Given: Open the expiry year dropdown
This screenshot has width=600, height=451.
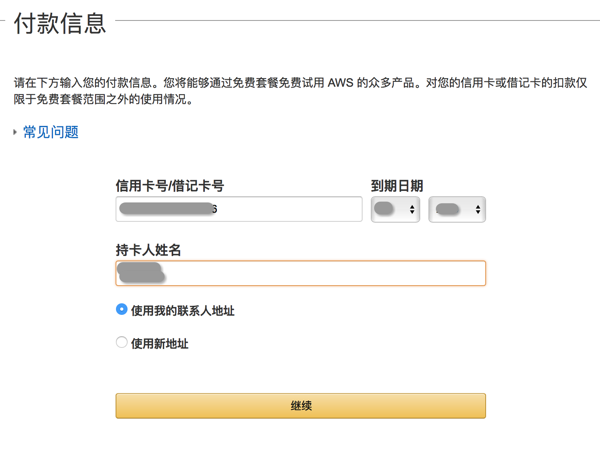Looking at the screenshot, I should click(457, 209).
